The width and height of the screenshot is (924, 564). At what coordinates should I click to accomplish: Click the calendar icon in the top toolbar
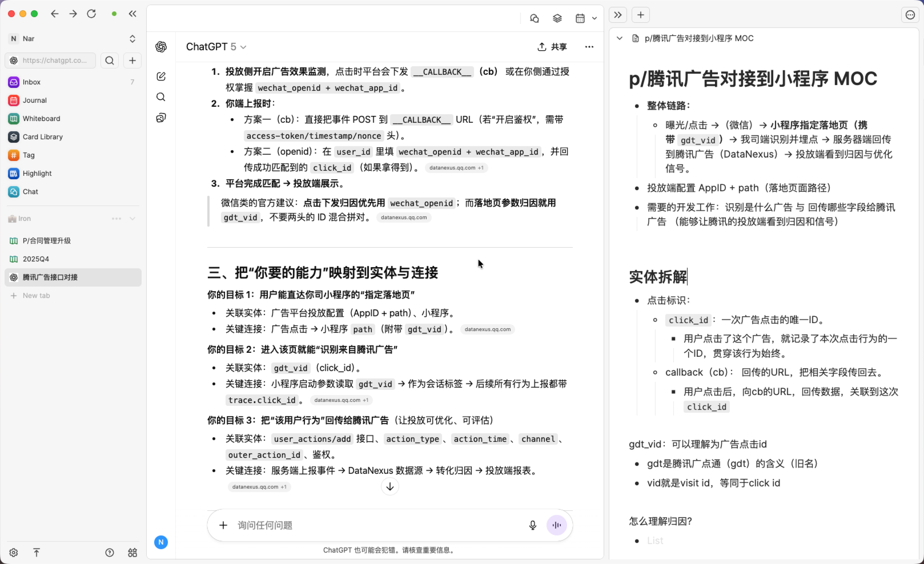[580, 18]
